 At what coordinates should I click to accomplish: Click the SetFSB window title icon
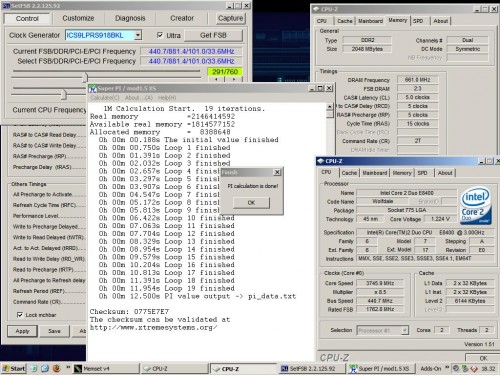6,6
